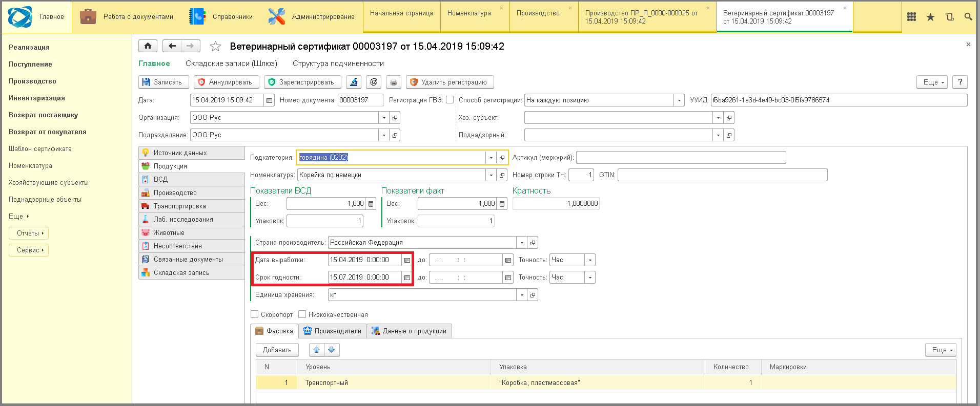This screenshot has height=406, width=980.
Task: Open search magnifier in top bar
Action: pyautogui.click(x=968, y=17)
